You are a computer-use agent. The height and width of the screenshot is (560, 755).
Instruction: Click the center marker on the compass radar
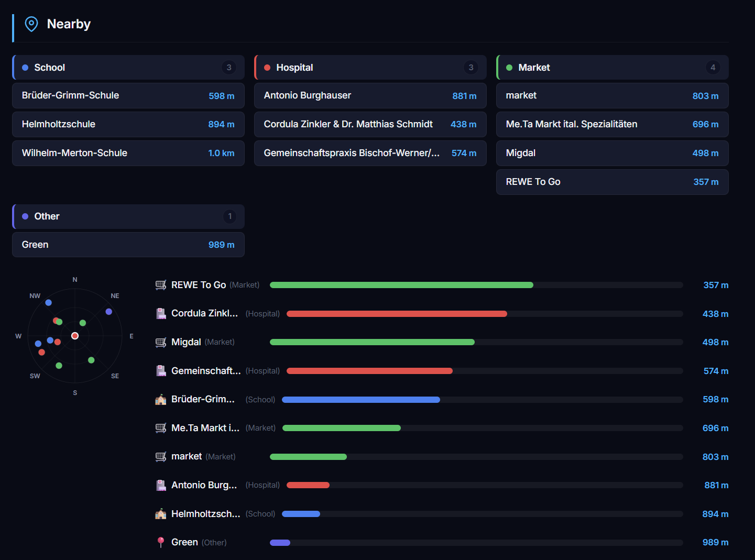tap(75, 336)
